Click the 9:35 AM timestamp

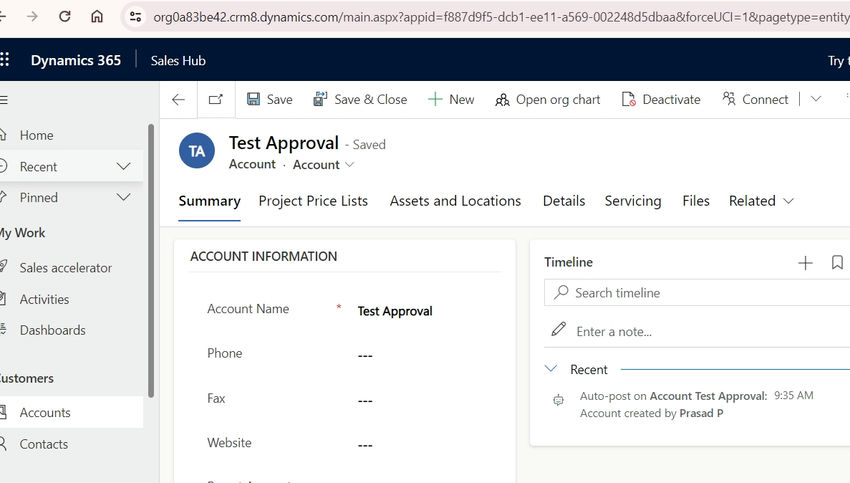point(794,395)
